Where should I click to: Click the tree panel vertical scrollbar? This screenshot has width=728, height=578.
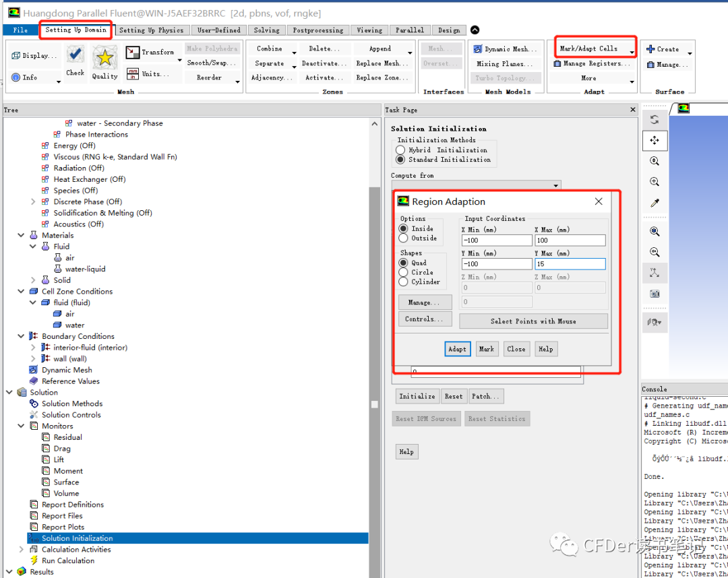375,348
